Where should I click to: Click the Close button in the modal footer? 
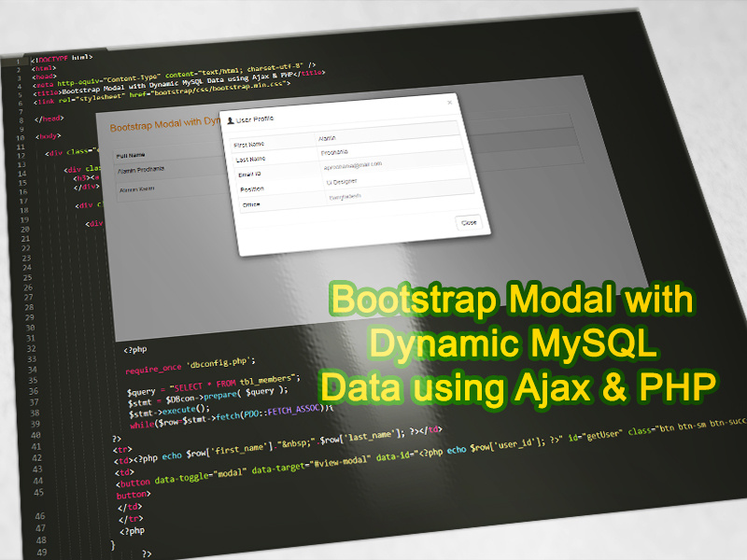click(x=469, y=222)
